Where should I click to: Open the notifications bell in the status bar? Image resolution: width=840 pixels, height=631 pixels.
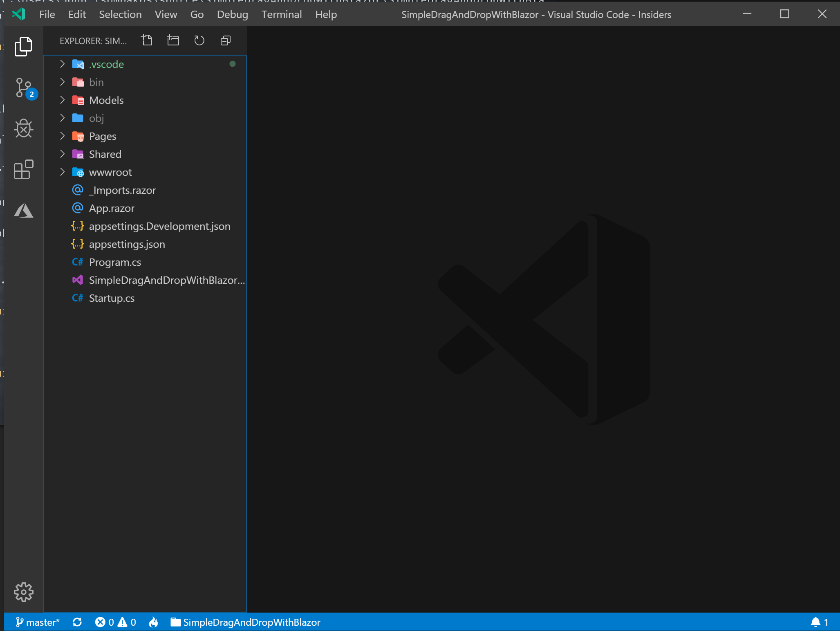[816, 622]
